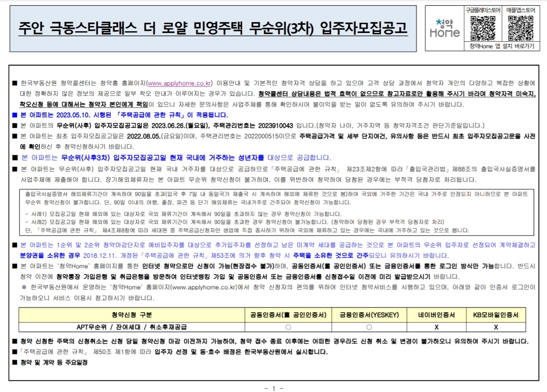The width and height of the screenshot is (547, 392).
Task: Click the 청약Home logo
Action: (445, 28)
